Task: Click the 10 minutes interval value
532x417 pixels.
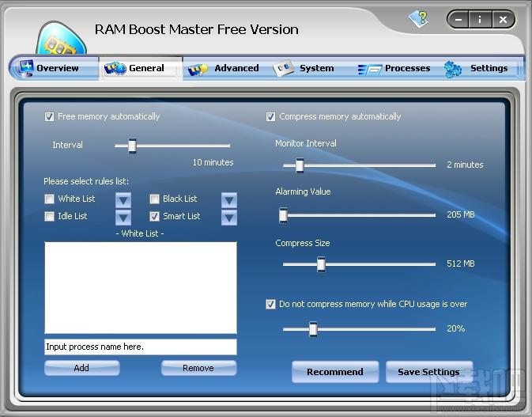Action: pyautogui.click(x=213, y=163)
